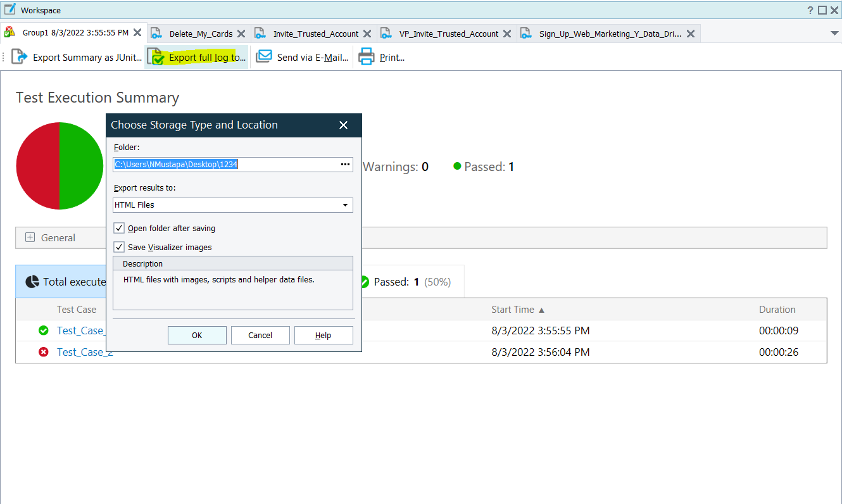Expand the General section

point(30,237)
